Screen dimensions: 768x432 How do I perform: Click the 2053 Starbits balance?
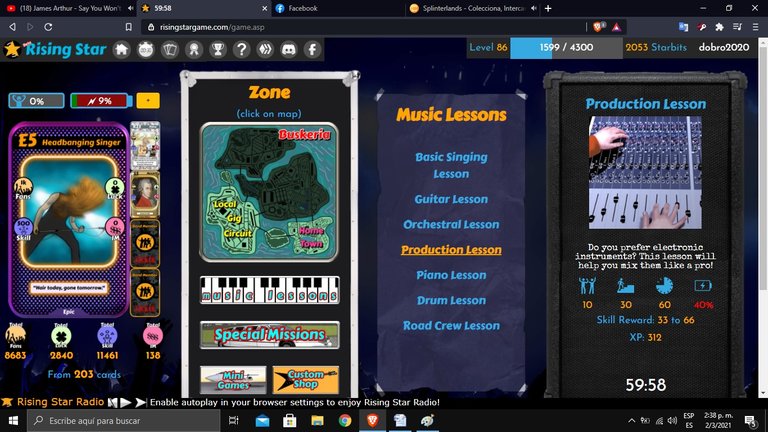(x=656, y=48)
